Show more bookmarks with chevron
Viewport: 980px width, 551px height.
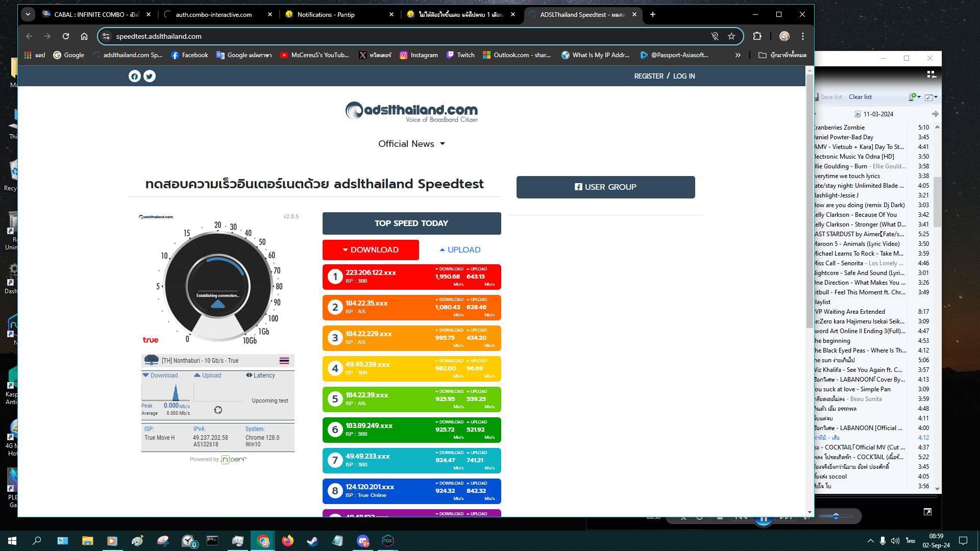(x=738, y=55)
